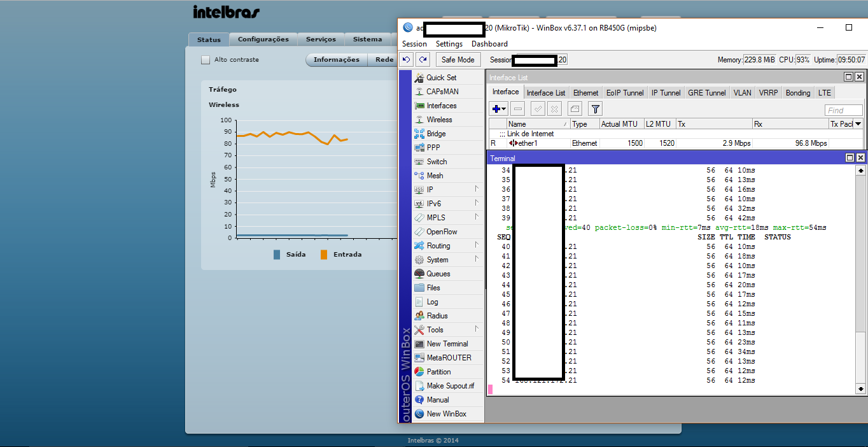Click the Find search field

(x=844, y=110)
